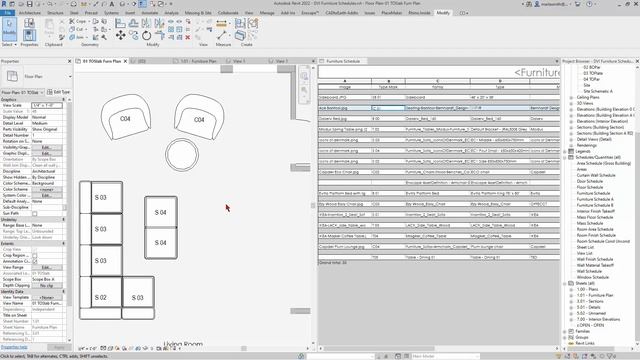
Task: Collapse the Sheets (all) node
Action: pos(565,283)
